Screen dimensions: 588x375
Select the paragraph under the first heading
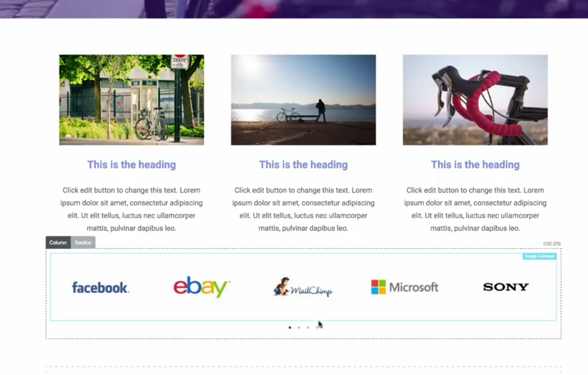(x=131, y=209)
